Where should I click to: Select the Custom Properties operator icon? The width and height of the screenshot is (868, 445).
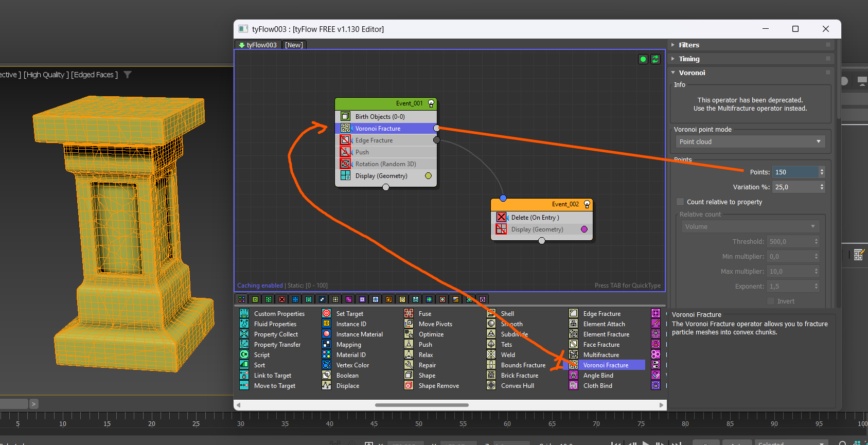coord(244,314)
